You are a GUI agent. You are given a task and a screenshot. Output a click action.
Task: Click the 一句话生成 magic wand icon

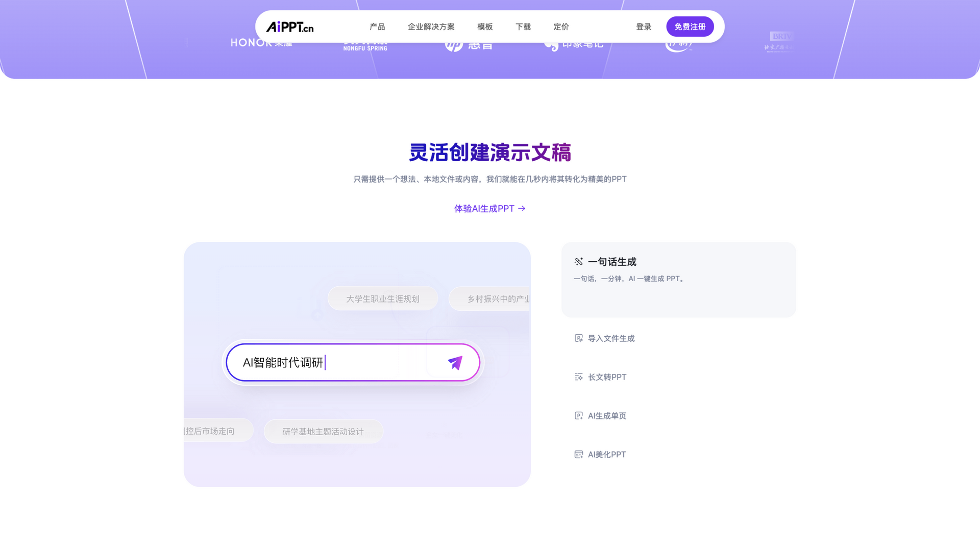578,262
